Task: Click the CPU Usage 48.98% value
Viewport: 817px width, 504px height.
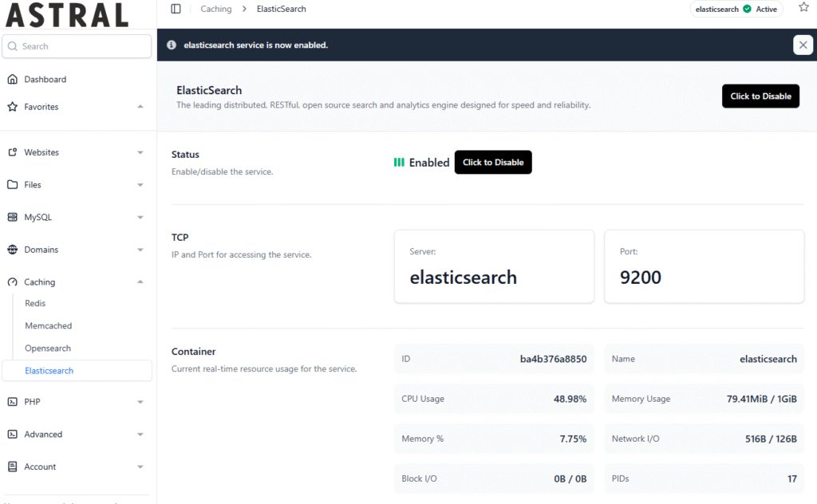Action: tap(570, 399)
